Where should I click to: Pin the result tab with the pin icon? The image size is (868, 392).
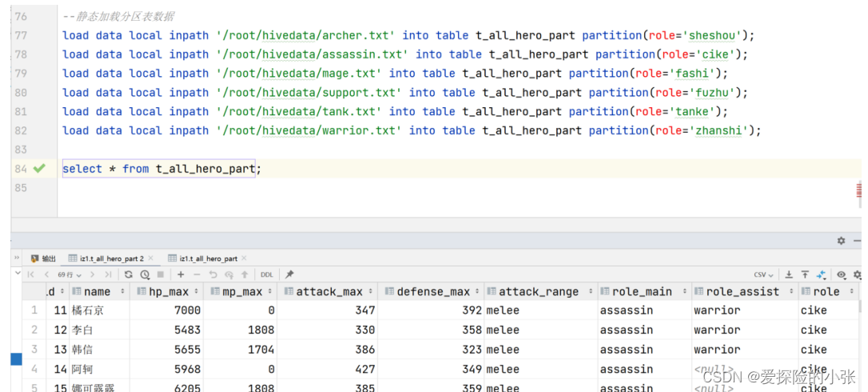coord(289,274)
